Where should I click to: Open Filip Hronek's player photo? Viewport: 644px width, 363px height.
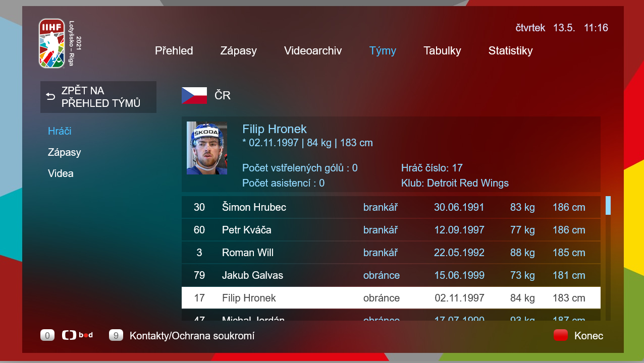point(207,148)
